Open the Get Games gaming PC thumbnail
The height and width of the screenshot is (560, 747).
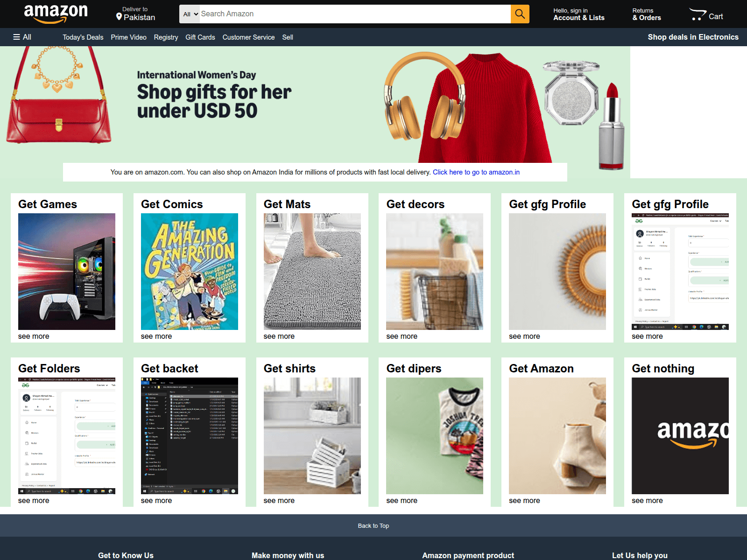point(67,272)
